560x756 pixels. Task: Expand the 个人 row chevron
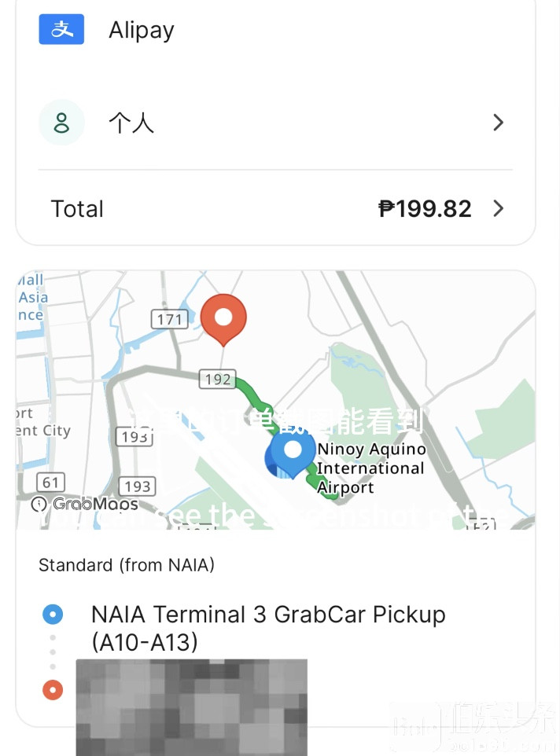click(x=498, y=123)
